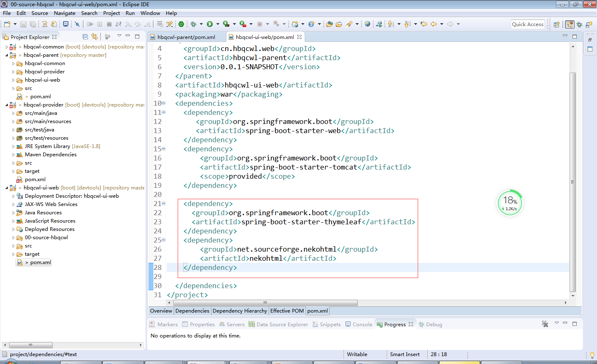Open the Dependency Hierarchy tab
597x364 pixels.
click(x=240, y=311)
